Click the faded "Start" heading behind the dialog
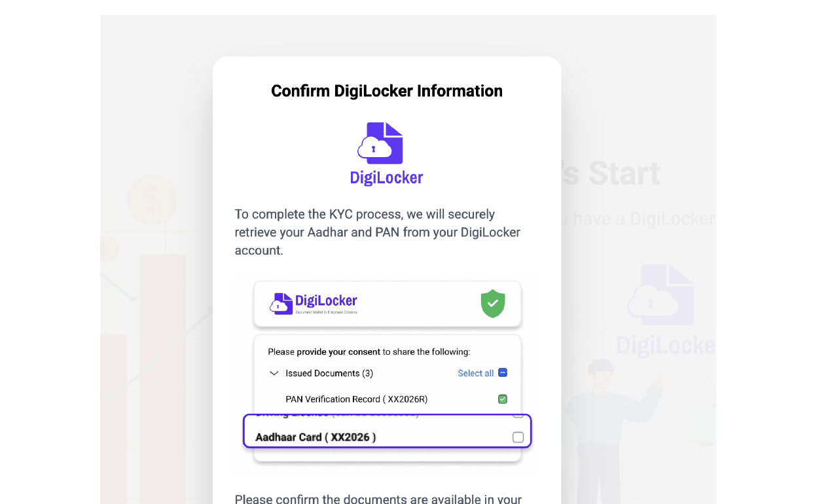Screen dimensions: 813x504 pyautogui.click(x=623, y=173)
